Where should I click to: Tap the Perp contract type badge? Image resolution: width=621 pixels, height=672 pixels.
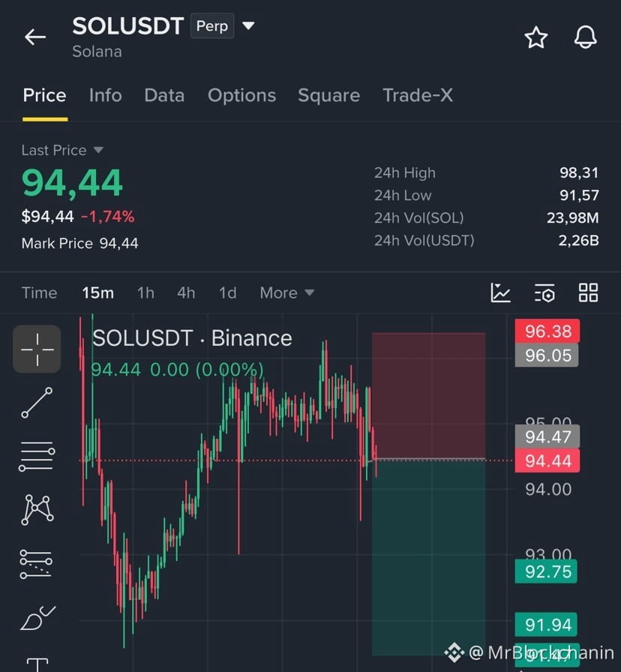point(212,26)
